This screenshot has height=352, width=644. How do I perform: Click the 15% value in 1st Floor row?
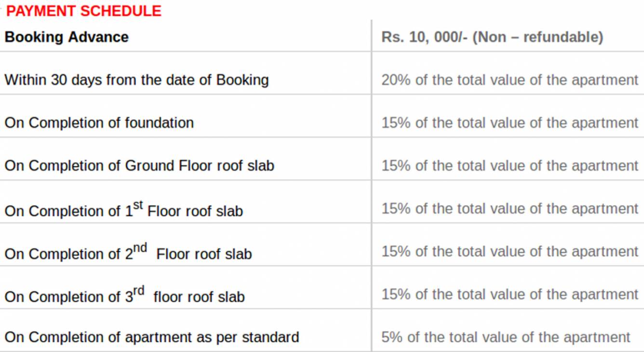coord(510,208)
